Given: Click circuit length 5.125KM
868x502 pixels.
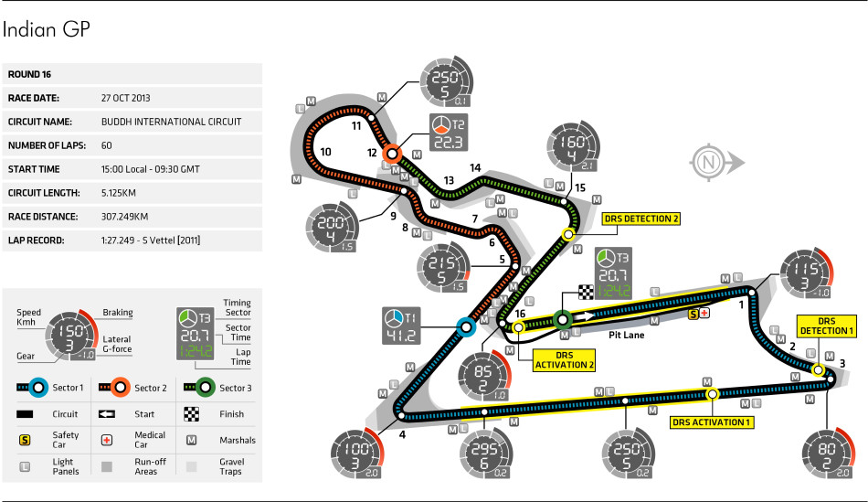Looking at the screenshot, I should click(x=119, y=193).
